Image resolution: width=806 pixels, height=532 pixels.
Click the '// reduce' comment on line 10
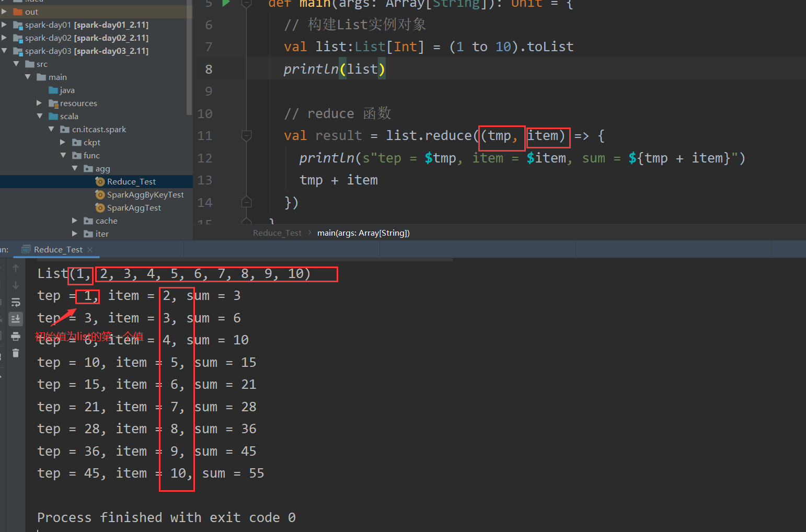[x=337, y=113]
